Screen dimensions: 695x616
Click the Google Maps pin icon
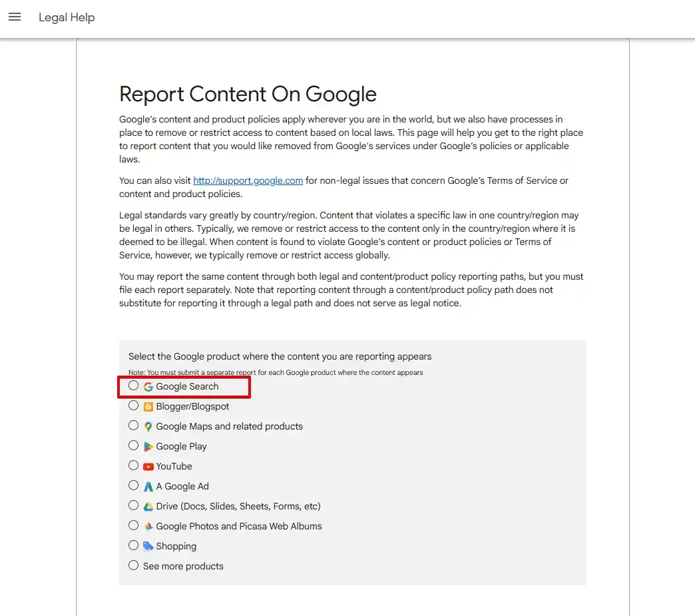coord(148,427)
